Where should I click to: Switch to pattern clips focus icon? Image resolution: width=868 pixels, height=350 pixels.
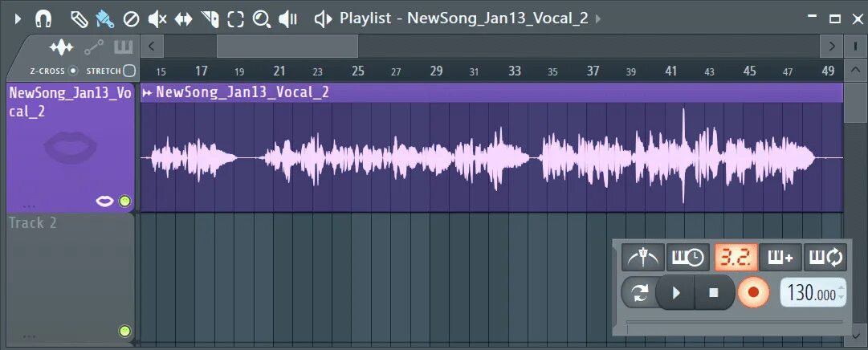[x=124, y=47]
